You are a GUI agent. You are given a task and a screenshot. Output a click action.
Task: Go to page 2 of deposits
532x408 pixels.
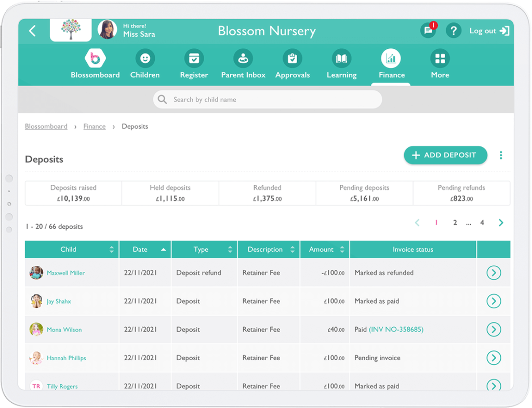click(x=455, y=222)
